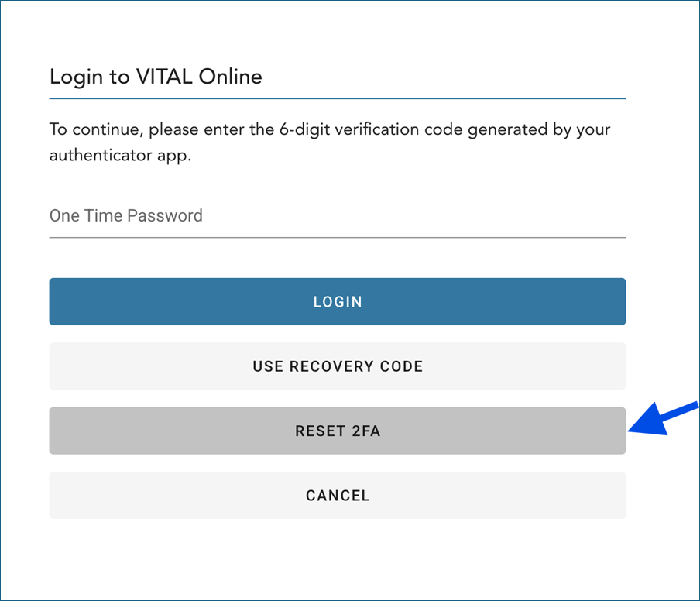The image size is (700, 601).
Task: Submit the code with the LOGIN button
Action: pyautogui.click(x=337, y=301)
